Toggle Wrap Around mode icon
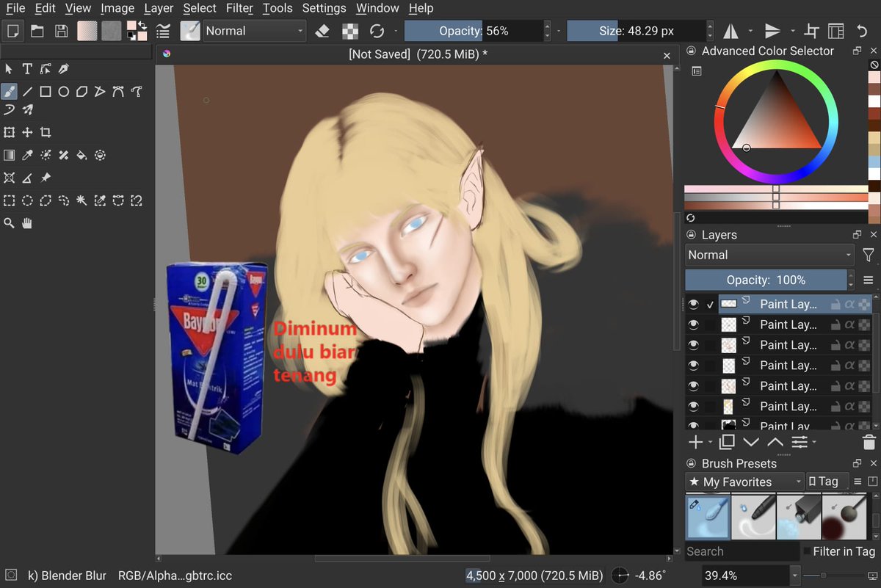Image resolution: width=881 pixels, height=588 pixels. point(811,31)
